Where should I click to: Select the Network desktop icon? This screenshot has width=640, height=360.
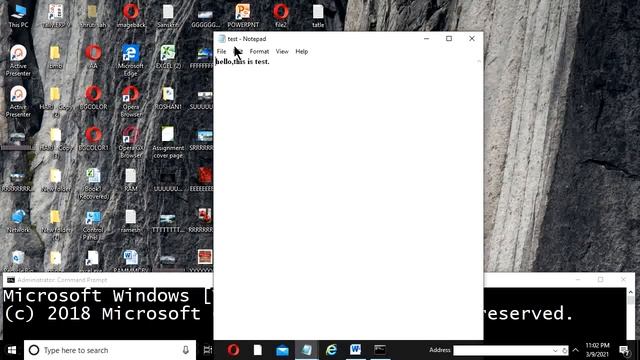[x=18, y=221]
